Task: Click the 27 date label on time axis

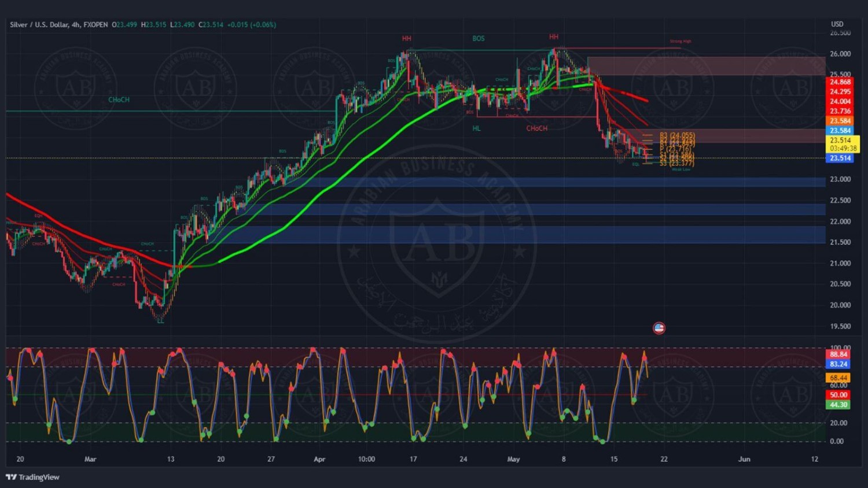Action: [271, 459]
